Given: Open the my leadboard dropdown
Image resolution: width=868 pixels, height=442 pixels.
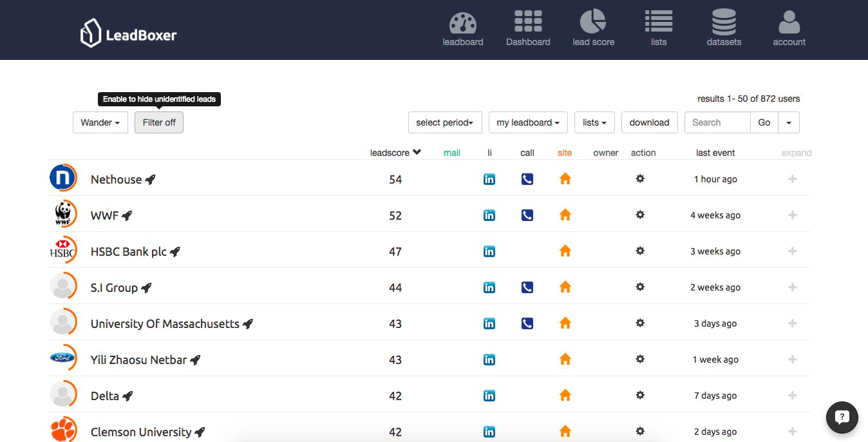Looking at the screenshot, I should coord(528,122).
